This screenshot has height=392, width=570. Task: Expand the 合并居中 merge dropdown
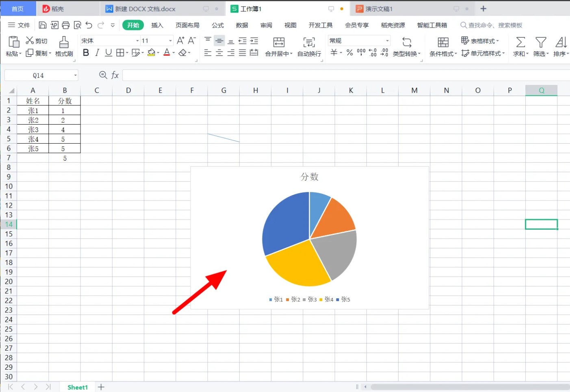click(x=291, y=54)
